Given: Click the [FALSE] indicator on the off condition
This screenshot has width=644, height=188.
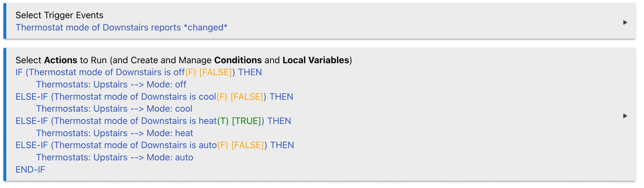Looking at the screenshot, I should 215,72.
